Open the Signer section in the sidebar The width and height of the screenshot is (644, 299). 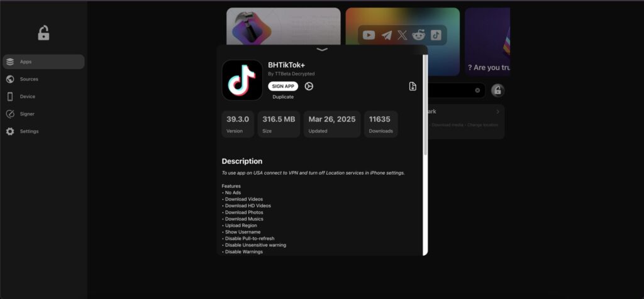pos(43,114)
